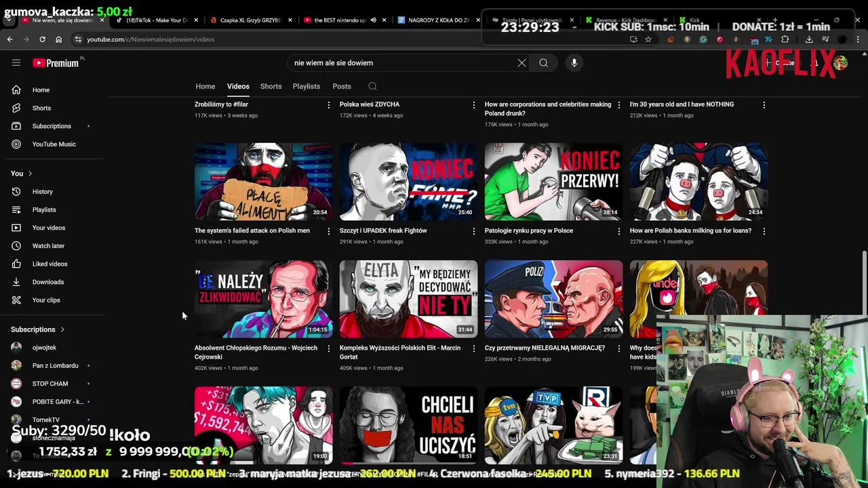This screenshot has width=868, height=488.
Task: Open TomekTV subscription channel
Action: [x=44, y=420]
